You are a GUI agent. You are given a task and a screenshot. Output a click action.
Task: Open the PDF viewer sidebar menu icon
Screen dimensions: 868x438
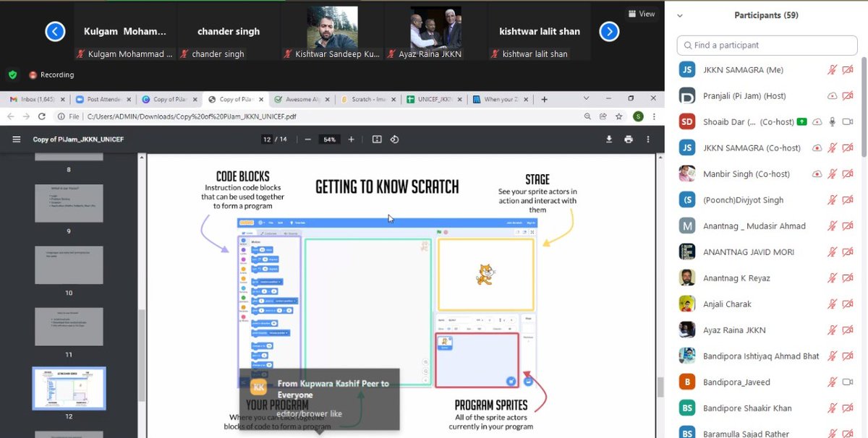tap(16, 139)
